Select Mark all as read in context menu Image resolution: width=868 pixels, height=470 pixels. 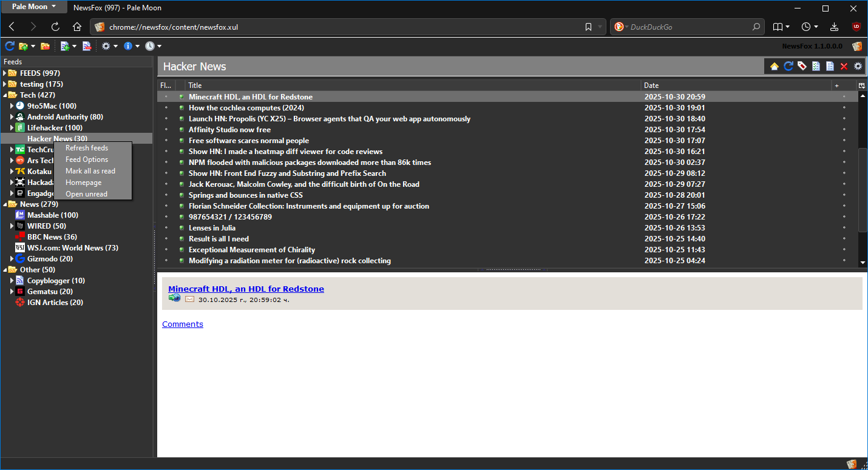pyautogui.click(x=90, y=171)
